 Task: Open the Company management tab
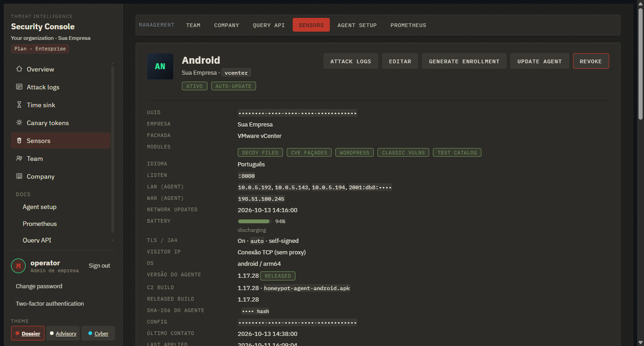click(227, 25)
